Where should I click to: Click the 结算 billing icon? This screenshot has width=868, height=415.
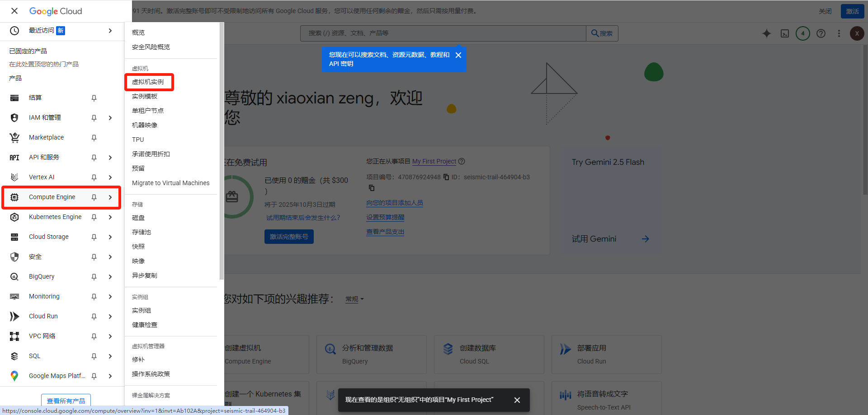pos(14,98)
